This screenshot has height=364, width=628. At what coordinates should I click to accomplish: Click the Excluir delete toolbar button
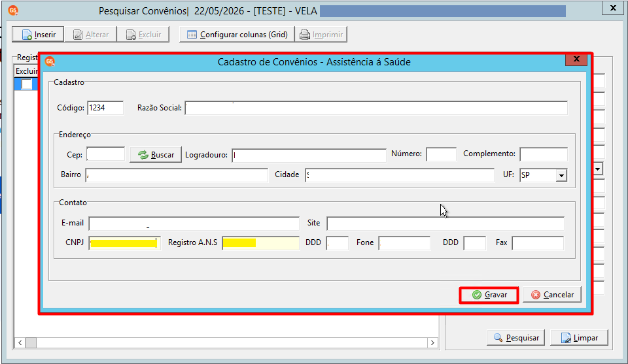(x=143, y=35)
